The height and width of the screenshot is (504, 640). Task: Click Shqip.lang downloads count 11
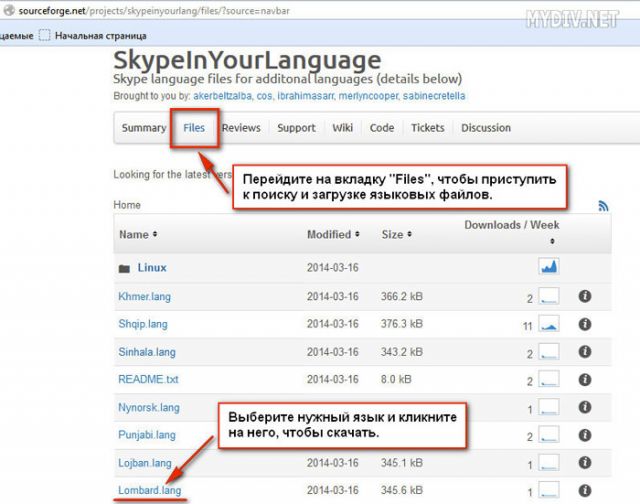pos(527,326)
